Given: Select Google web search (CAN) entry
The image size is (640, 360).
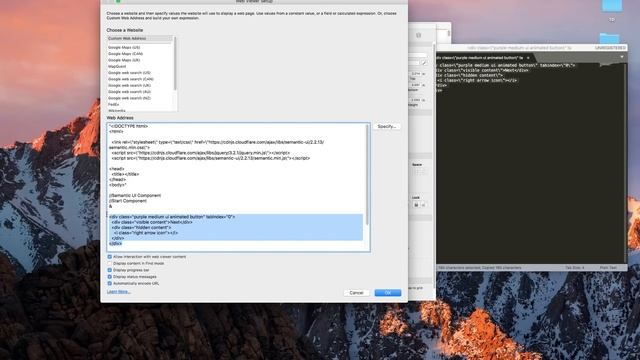Looking at the screenshot, I should [131, 79].
